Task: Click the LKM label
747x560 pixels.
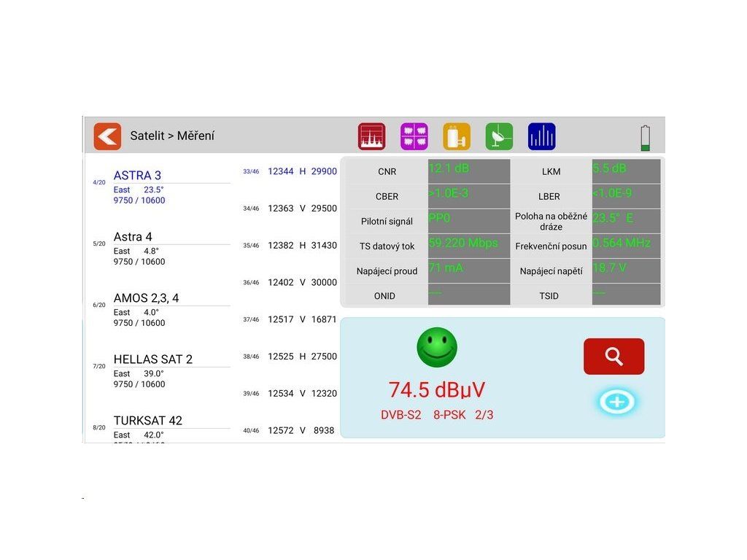Action: click(x=551, y=171)
